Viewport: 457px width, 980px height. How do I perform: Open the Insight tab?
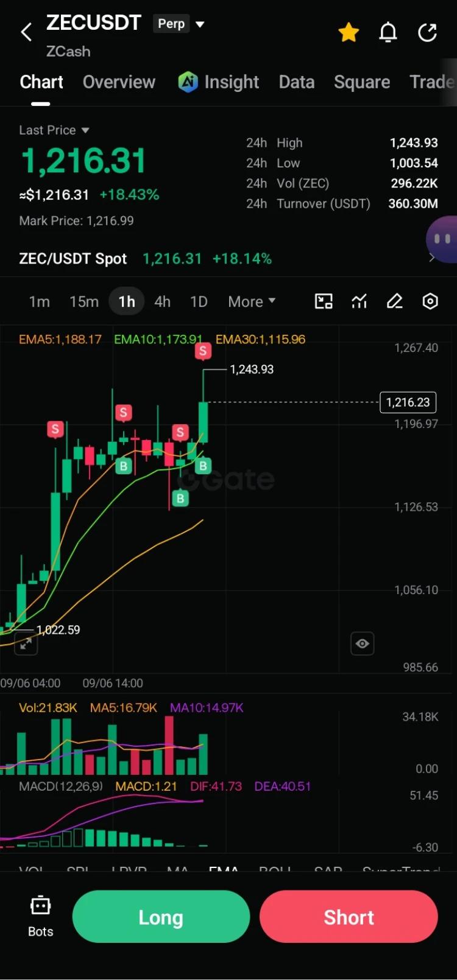click(x=219, y=82)
